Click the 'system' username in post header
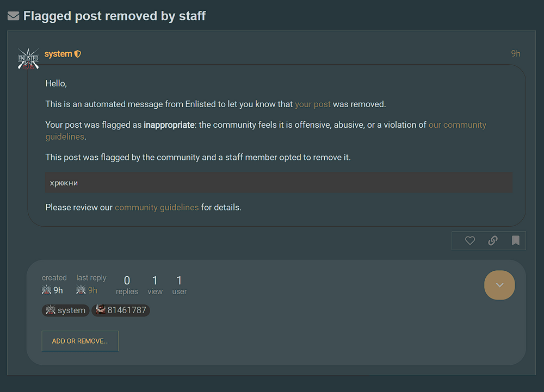This screenshot has width=544, height=392. click(58, 54)
